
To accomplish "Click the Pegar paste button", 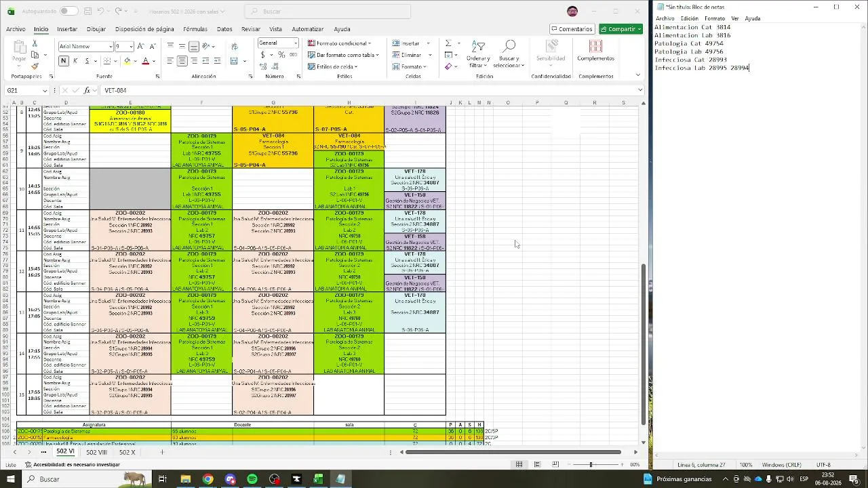I will [19, 52].
